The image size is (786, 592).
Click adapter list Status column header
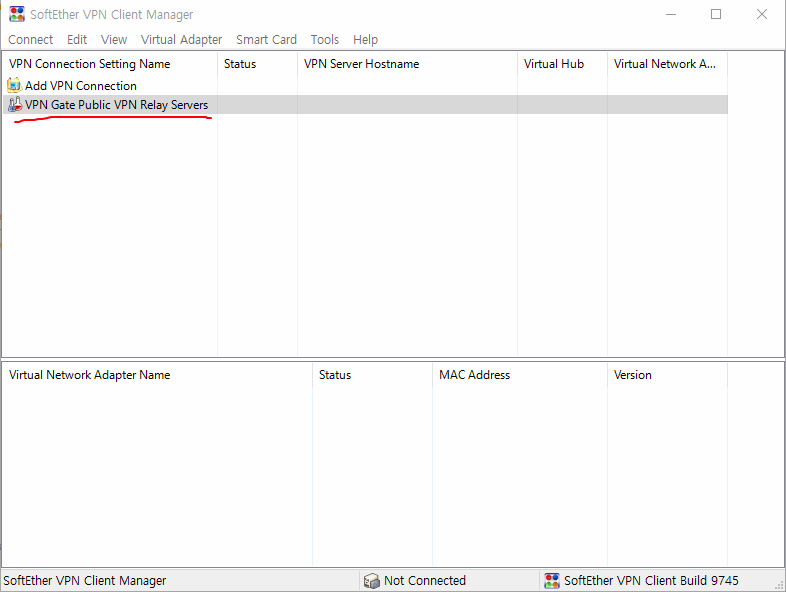372,375
